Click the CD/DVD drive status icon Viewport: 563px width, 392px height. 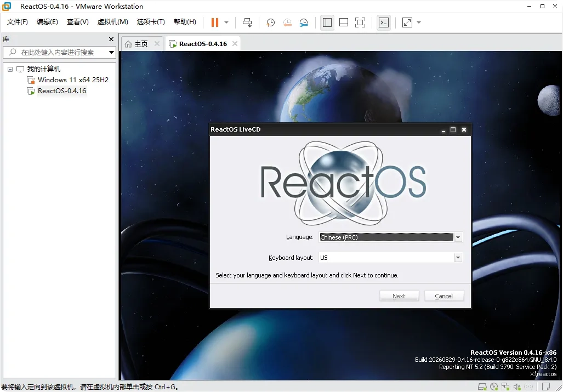tap(494, 387)
